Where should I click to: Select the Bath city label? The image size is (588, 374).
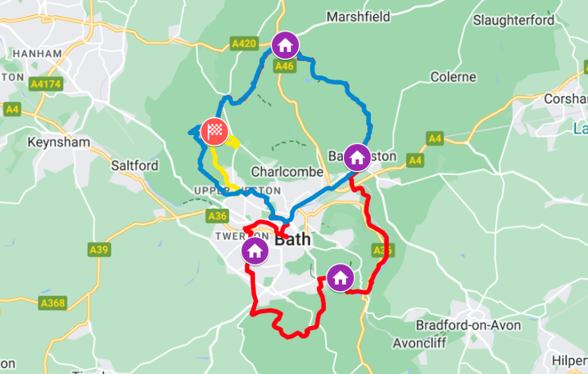[293, 239]
